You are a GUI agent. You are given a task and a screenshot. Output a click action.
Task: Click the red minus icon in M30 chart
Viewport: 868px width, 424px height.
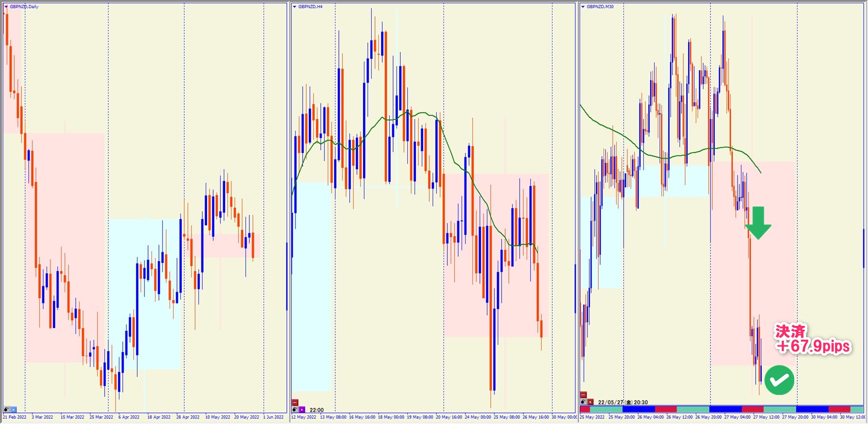point(583,395)
